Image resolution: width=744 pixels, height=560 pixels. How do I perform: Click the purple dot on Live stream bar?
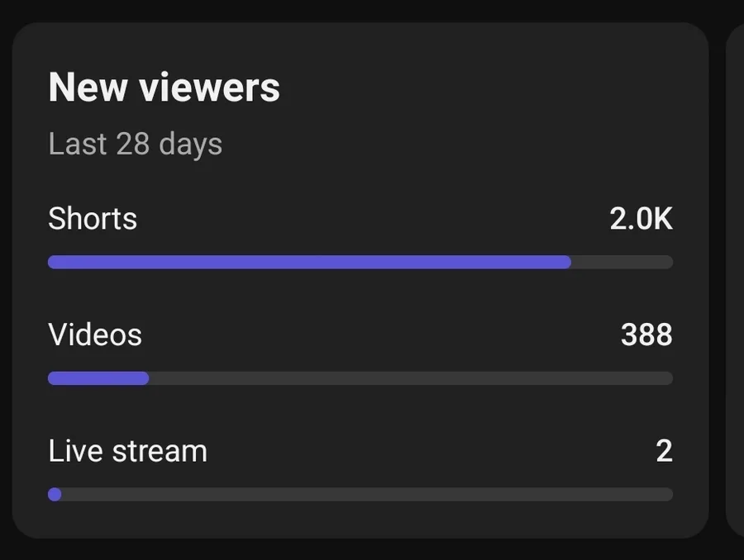coord(55,495)
